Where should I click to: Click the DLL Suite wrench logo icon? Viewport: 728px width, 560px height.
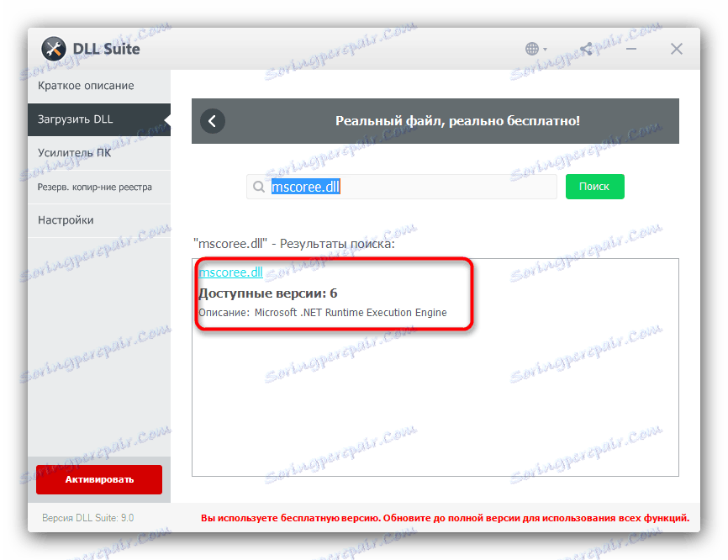54,49
